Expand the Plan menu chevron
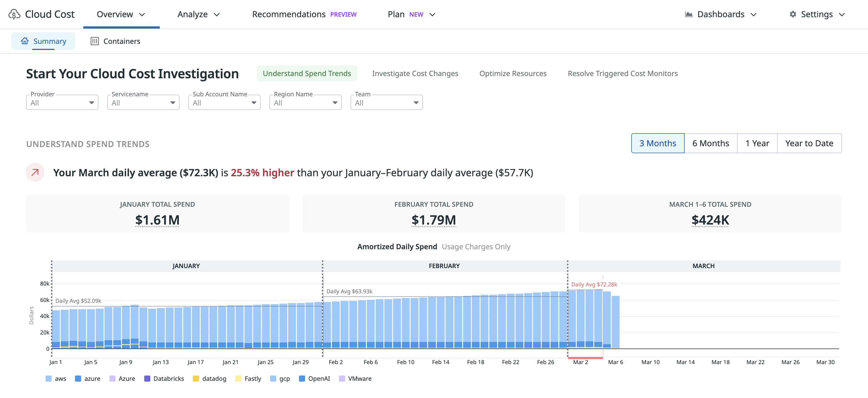The height and width of the screenshot is (398, 868). coord(433,14)
